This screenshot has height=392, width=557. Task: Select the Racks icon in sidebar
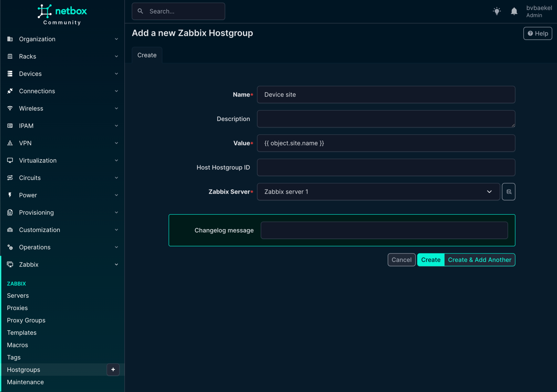pyautogui.click(x=10, y=56)
